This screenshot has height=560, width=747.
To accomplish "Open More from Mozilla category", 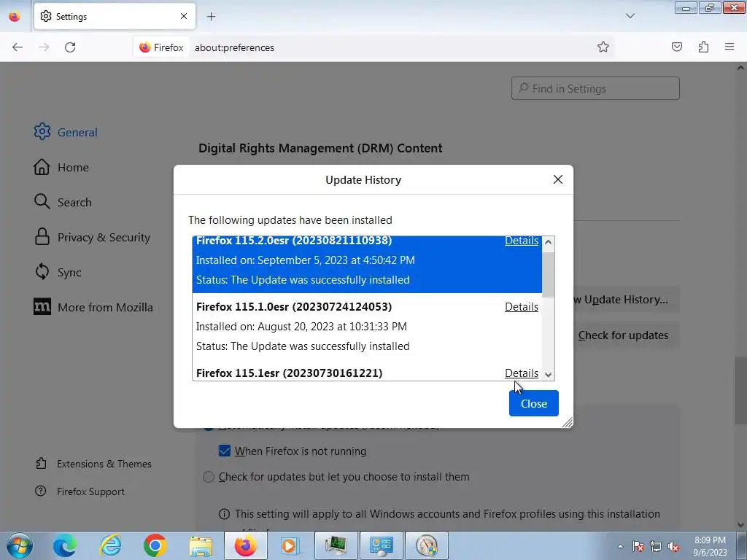I will tap(93, 307).
